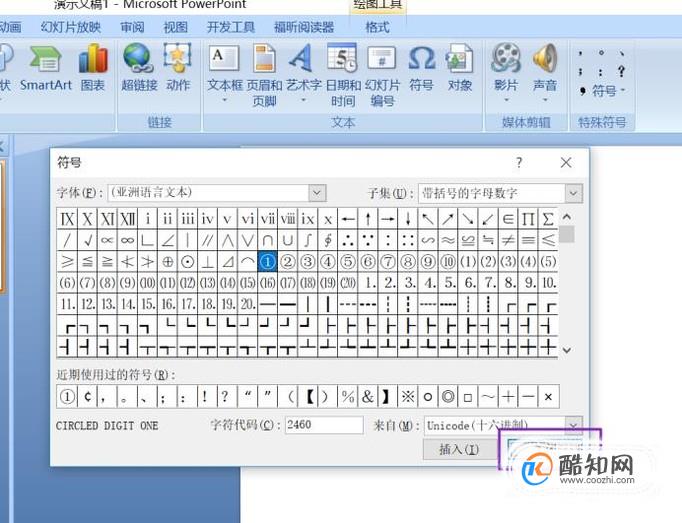The width and height of the screenshot is (682, 523).
Task: Switch to the 福昕阅读器 tab
Action: [304, 27]
